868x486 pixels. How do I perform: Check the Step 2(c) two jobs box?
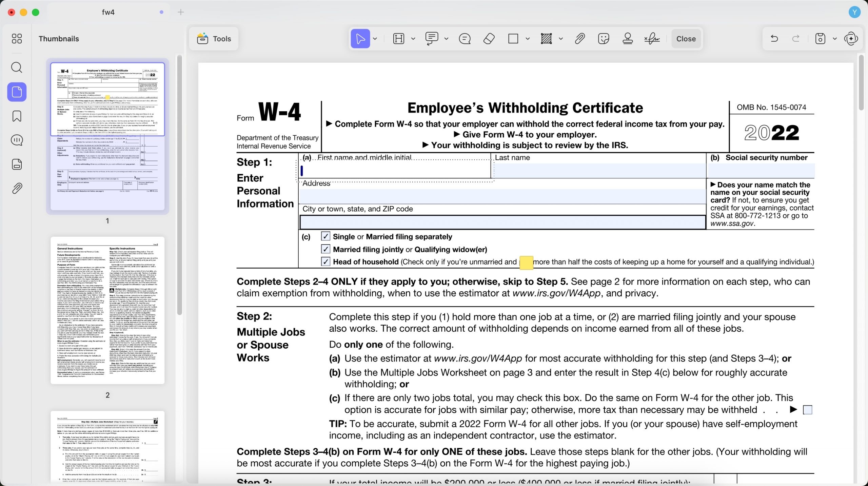[x=808, y=410]
